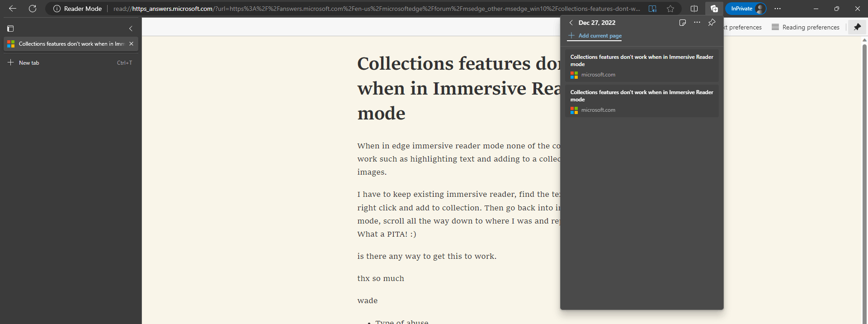Close the Collections features tab
The height and width of the screenshot is (324, 868).
pyautogui.click(x=131, y=44)
